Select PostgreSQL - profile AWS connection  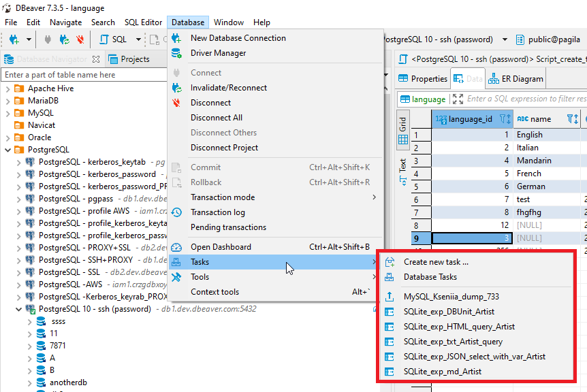(84, 211)
